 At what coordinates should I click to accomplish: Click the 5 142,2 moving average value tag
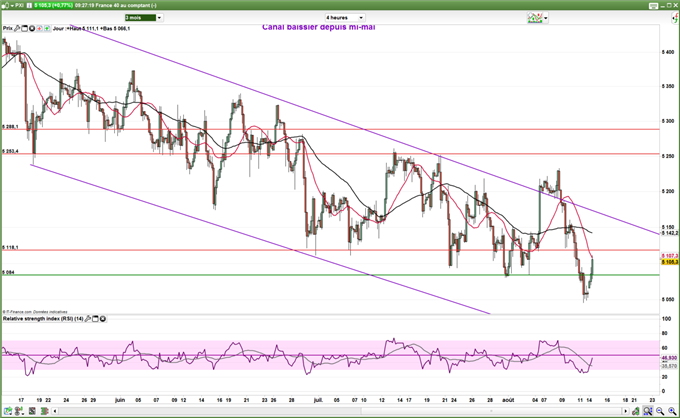click(x=670, y=233)
